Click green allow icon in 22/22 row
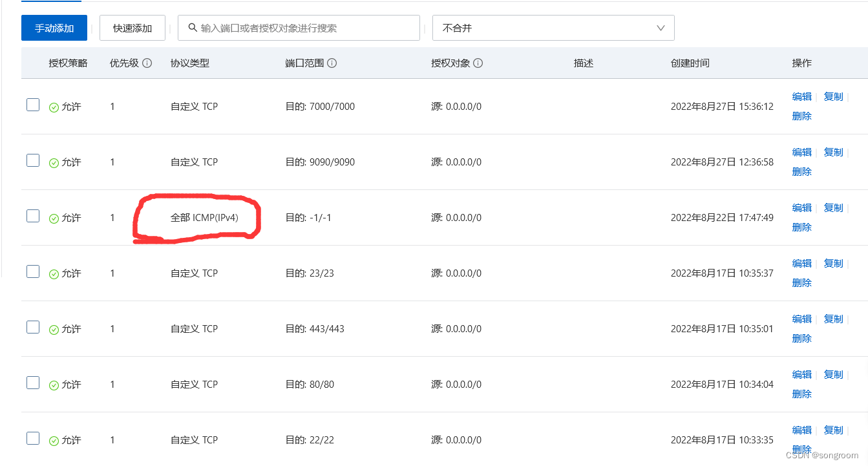Screen dimensions: 868x466 [x=54, y=441]
